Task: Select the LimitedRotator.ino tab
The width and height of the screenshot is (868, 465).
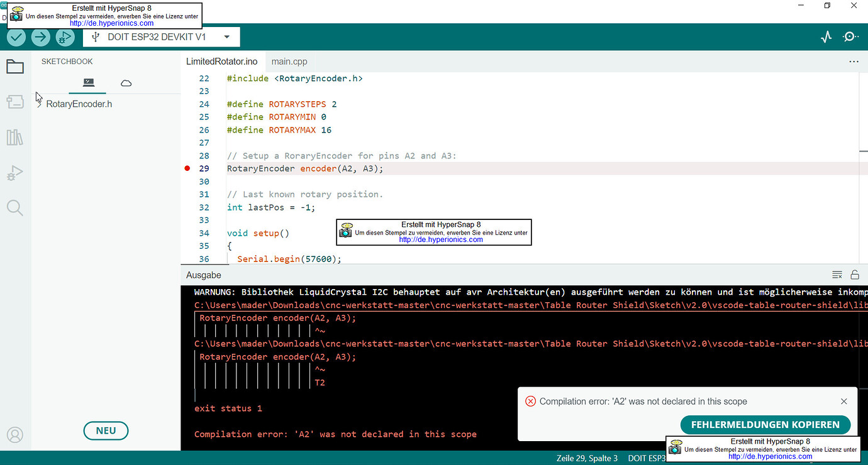Action: tap(221, 61)
